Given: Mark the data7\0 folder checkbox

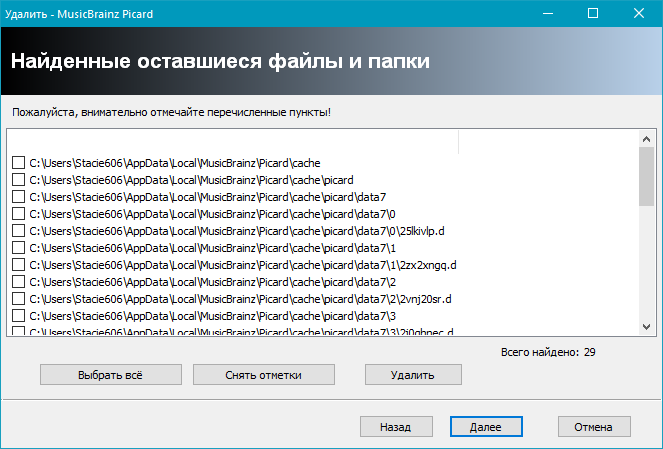Looking at the screenshot, I should [18, 214].
